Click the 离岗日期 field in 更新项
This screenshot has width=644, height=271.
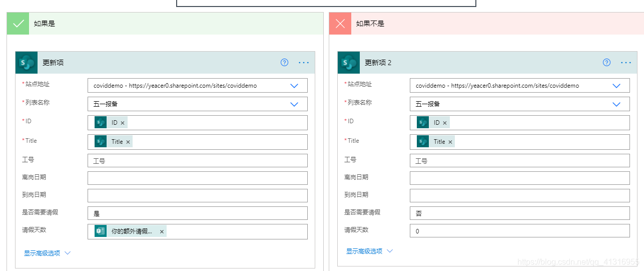[x=198, y=178]
